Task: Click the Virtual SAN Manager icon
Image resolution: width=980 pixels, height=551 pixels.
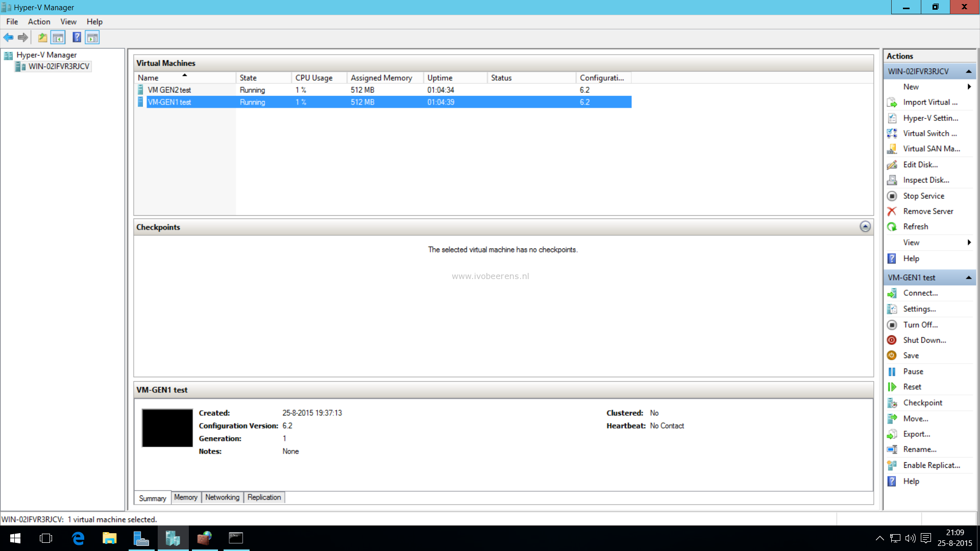Action: click(892, 149)
